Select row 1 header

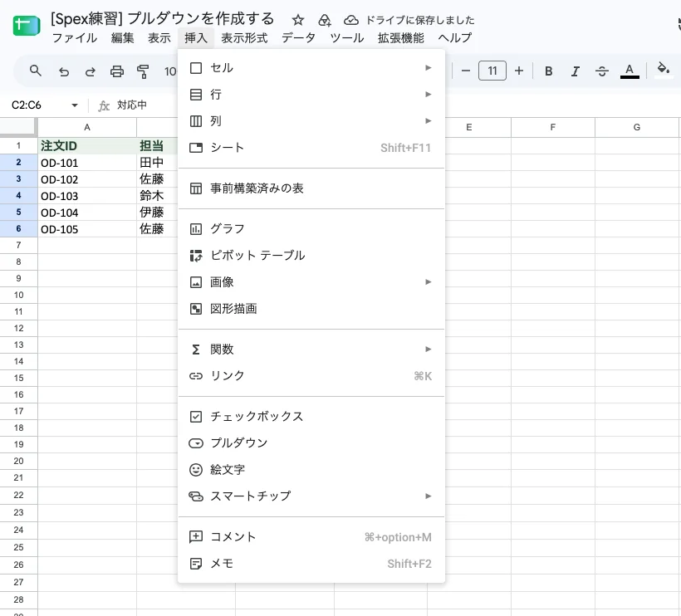click(18, 146)
